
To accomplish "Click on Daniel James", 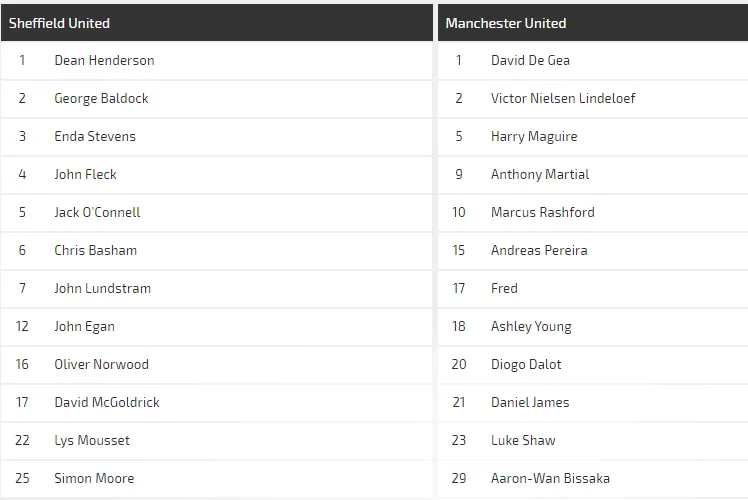I will pos(530,402).
